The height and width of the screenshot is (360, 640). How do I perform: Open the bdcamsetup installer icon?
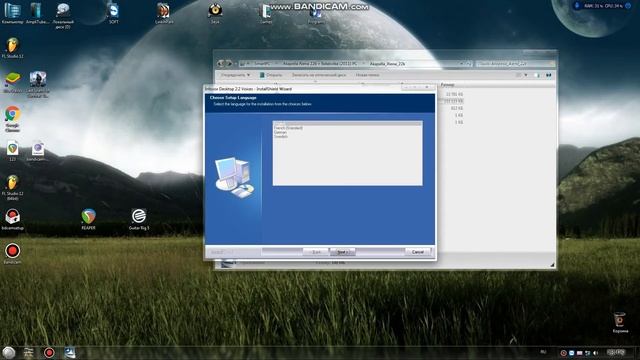12,219
